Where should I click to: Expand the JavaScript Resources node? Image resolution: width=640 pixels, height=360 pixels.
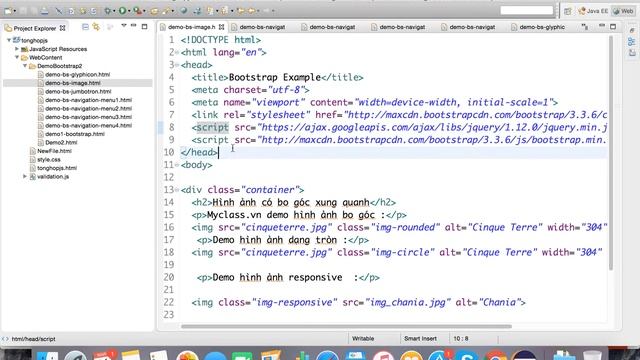pos(17,49)
